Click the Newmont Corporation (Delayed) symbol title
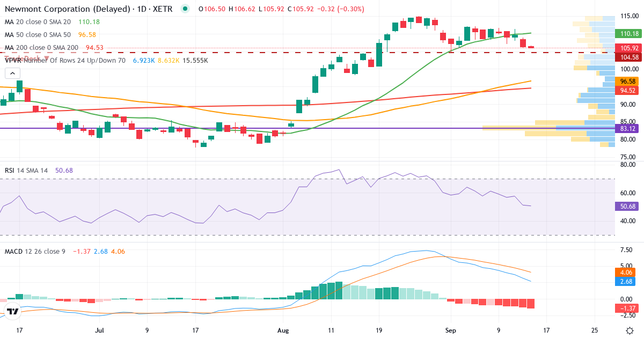Image resolution: width=644 pixels, height=338 pixels. (67, 9)
